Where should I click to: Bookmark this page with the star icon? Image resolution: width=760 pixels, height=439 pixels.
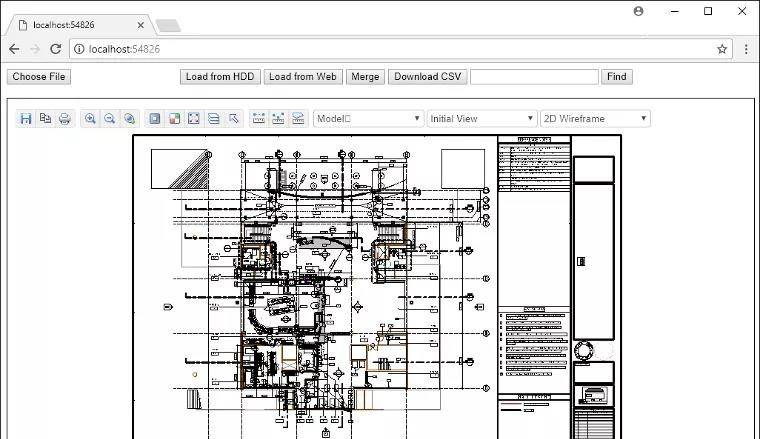(x=722, y=49)
